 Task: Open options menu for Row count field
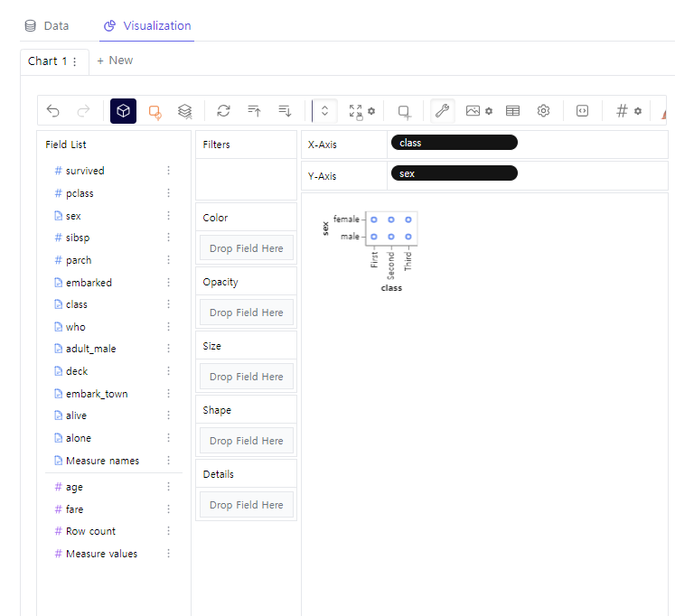tap(169, 531)
